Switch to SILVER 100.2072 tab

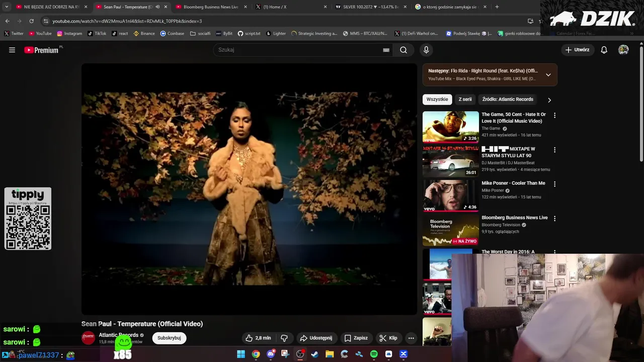[x=371, y=7]
